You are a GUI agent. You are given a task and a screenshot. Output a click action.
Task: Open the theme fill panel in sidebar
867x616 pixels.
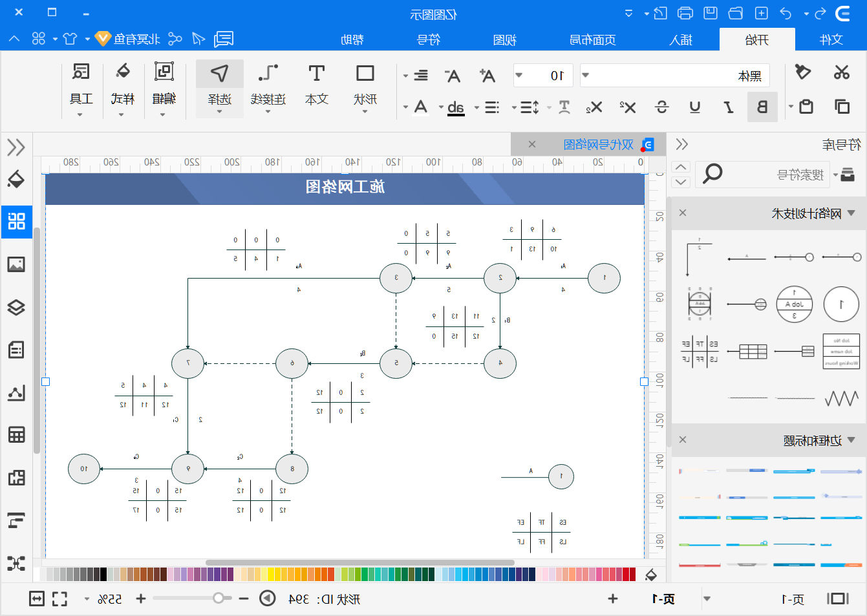click(16, 179)
